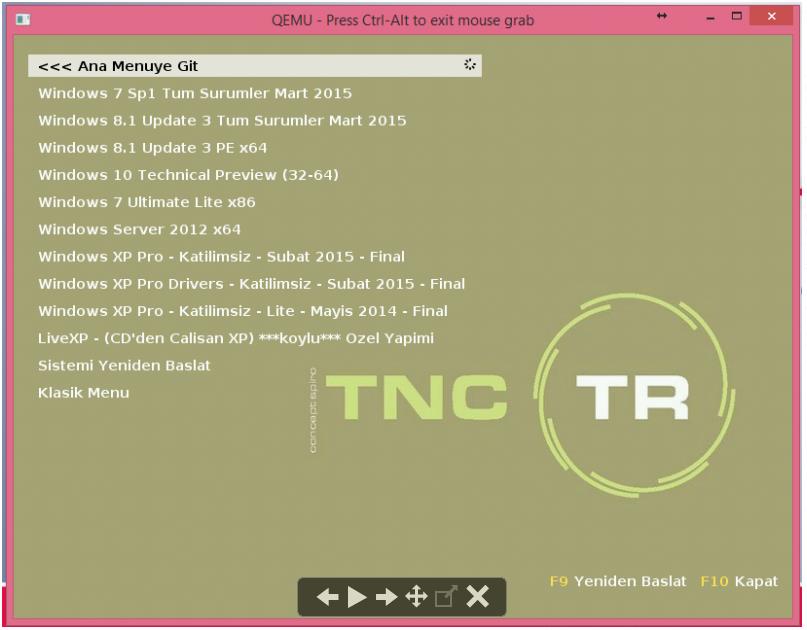
Task: Click the left arrow in overlay toolbar
Action: coord(327,597)
